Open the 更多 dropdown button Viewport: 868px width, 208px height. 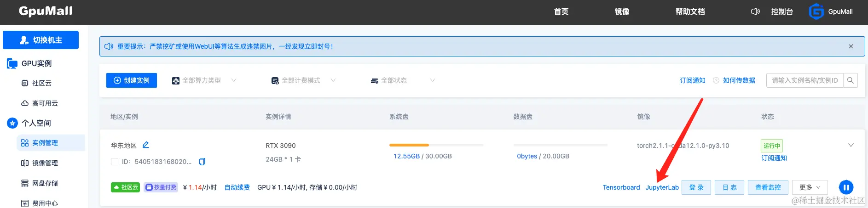coord(810,187)
